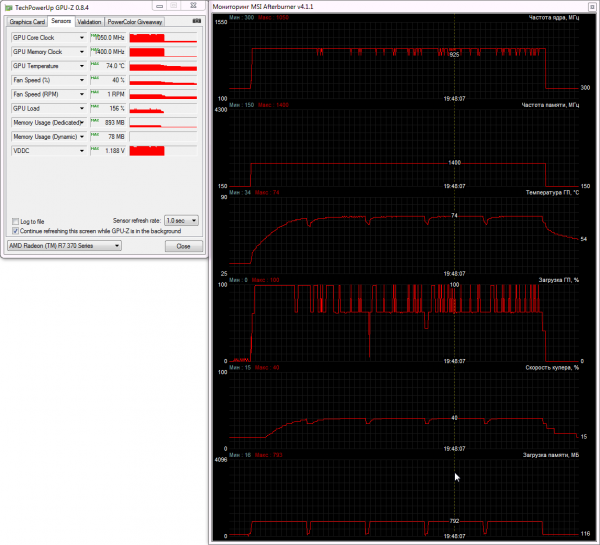600x545 pixels.
Task: Click the MAX indicator icon beside GPU Load
Action: click(x=95, y=106)
